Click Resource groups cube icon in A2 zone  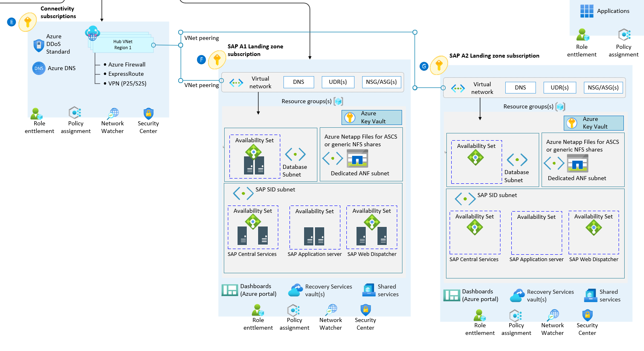click(x=561, y=106)
